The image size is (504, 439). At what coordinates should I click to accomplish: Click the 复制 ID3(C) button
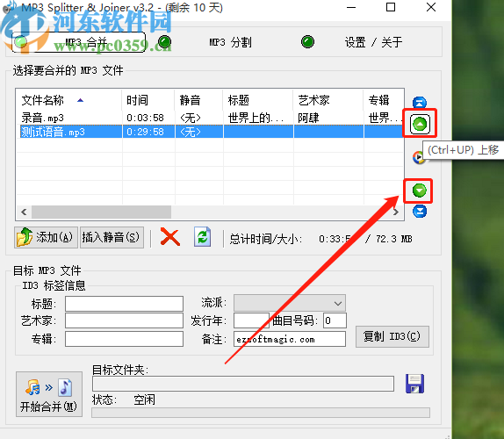coord(392,336)
